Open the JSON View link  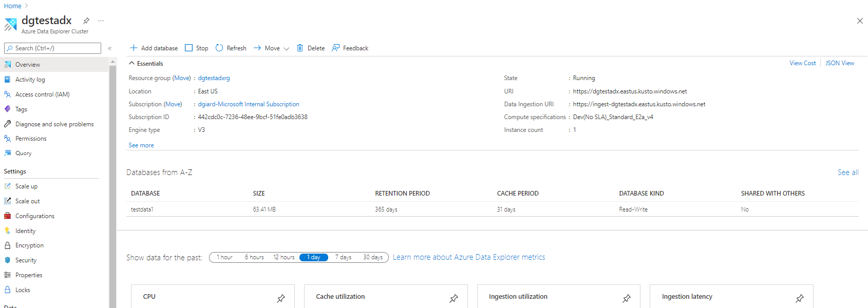pos(840,63)
